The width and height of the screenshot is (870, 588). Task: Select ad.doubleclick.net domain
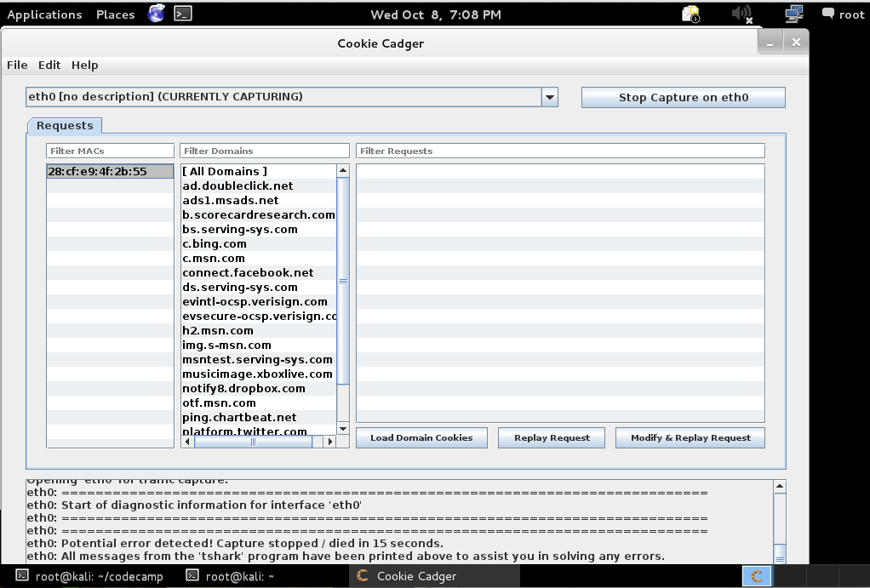pyautogui.click(x=259, y=186)
